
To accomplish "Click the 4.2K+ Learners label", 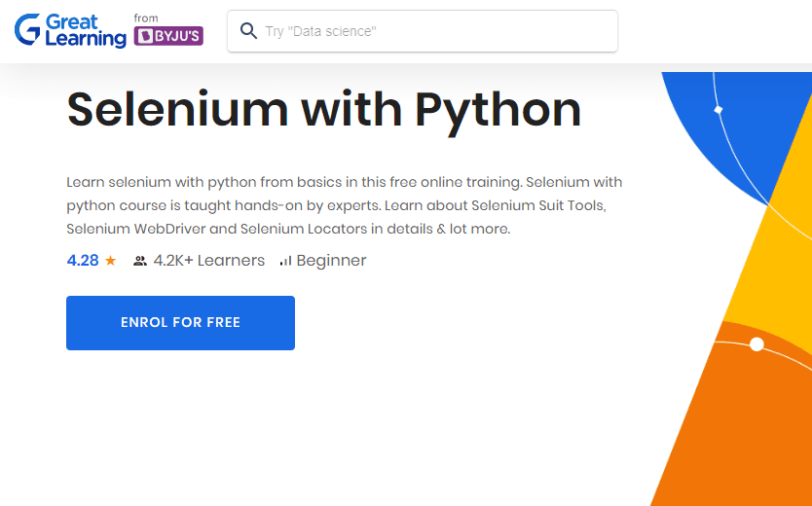I will tap(208, 261).
